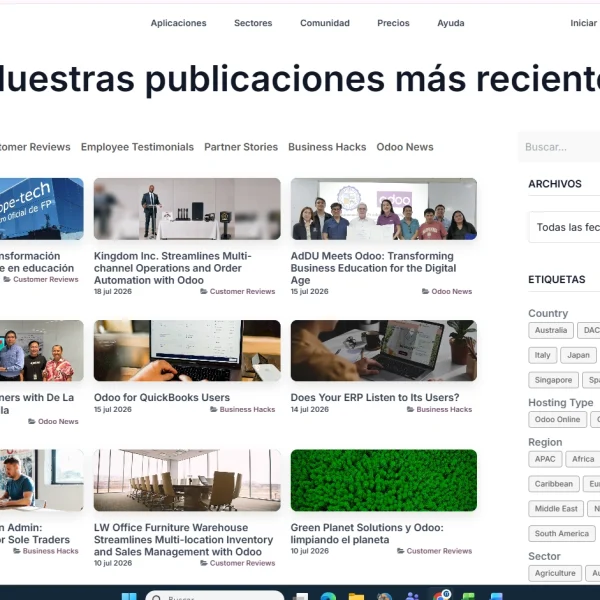The height and width of the screenshot is (600, 600).
Task: Click the taskbar Buscar search box
Action: [x=215, y=596]
